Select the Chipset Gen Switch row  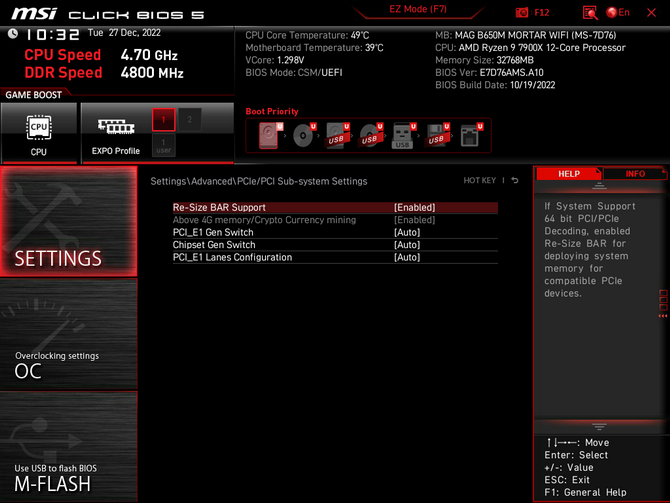point(335,244)
